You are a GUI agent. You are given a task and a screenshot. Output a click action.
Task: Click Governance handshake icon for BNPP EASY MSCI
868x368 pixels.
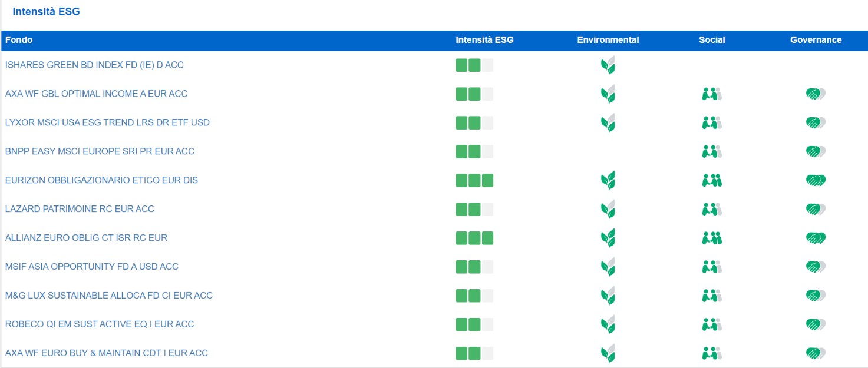(x=816, y=151)
